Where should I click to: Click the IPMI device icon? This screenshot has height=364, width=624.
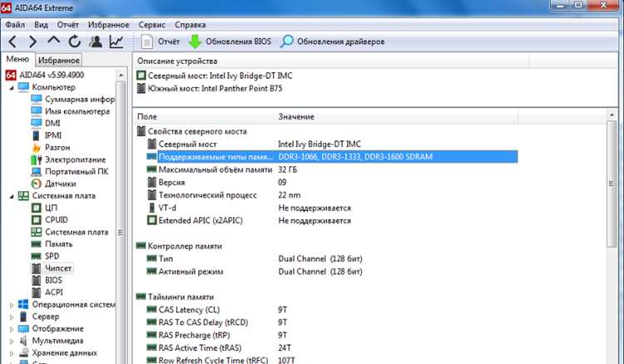(37, 135)
